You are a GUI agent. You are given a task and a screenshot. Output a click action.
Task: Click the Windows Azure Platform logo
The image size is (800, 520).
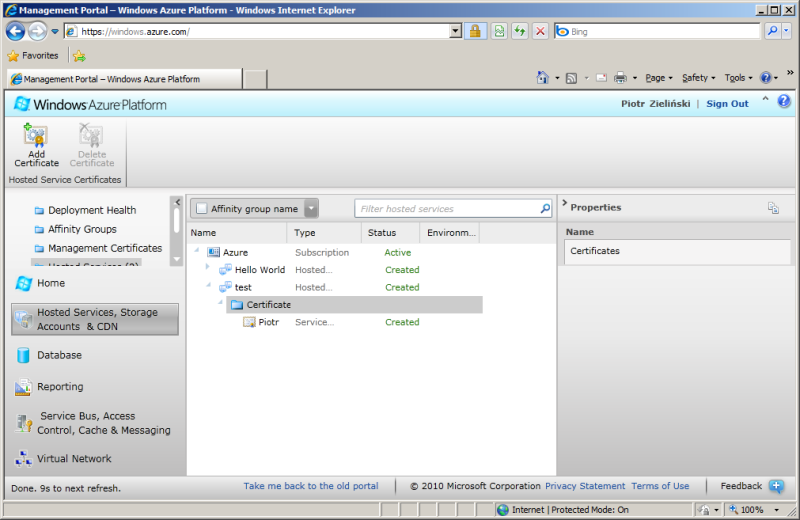coord(90,104)
